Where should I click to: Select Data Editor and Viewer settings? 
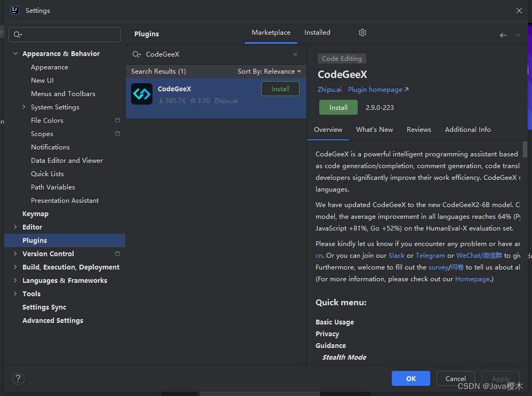click(x=67, y=160)
